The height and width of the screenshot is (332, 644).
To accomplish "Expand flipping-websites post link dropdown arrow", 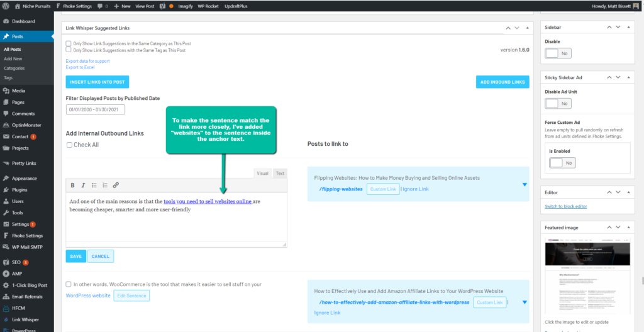I will tap(525, 184).
